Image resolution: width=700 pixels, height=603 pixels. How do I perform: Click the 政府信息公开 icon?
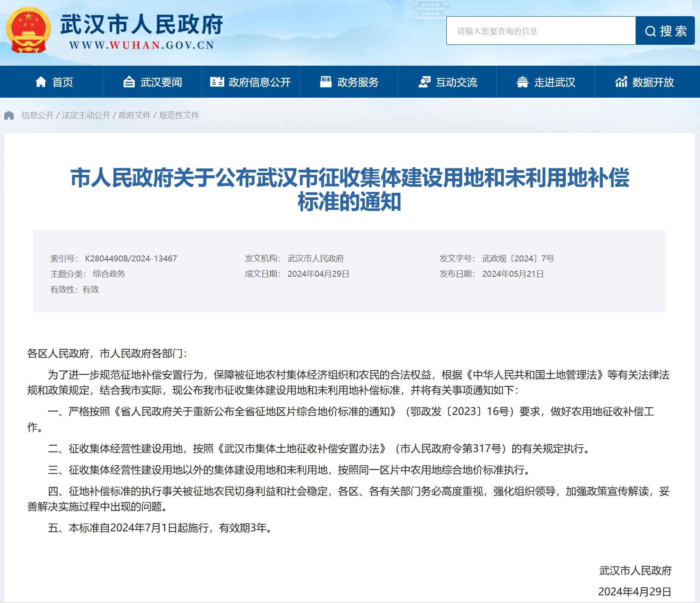[x=217, y=82]
